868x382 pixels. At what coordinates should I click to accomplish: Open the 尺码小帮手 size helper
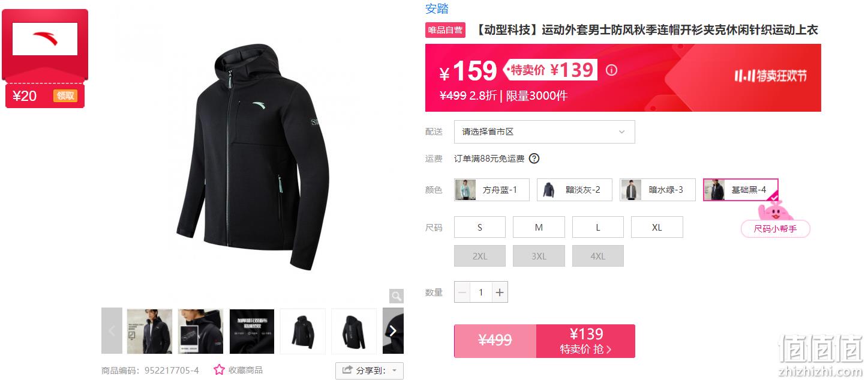point(775,229)
